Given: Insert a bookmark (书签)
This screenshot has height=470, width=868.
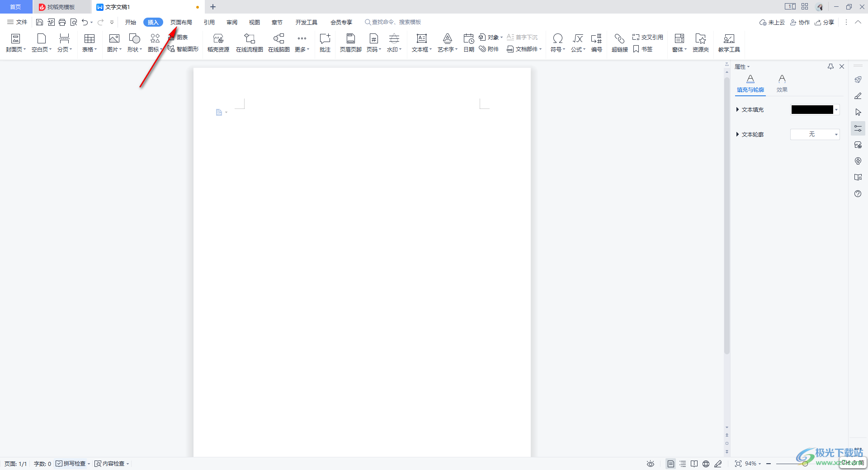Looking at the screenshot, I should point(643,49).
